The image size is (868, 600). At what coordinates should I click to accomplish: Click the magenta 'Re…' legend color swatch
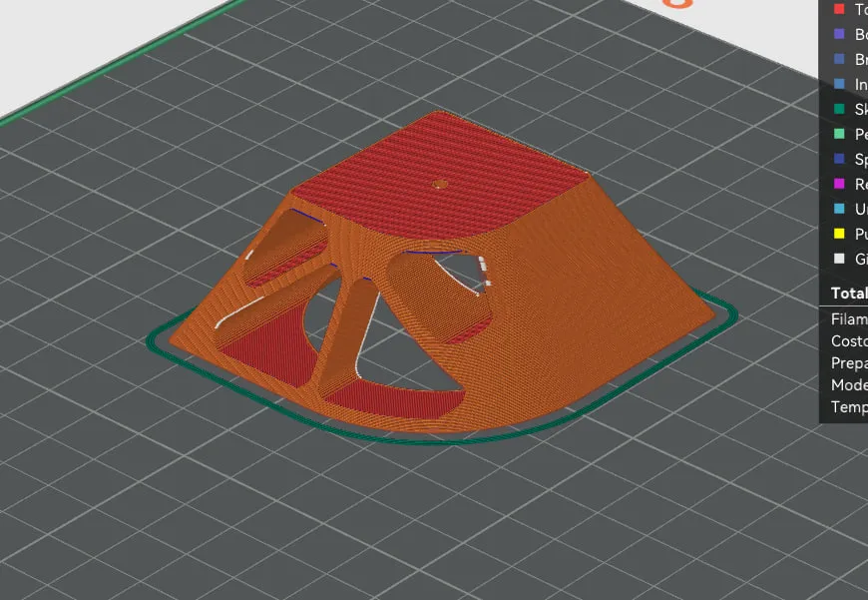coord(839,184)
